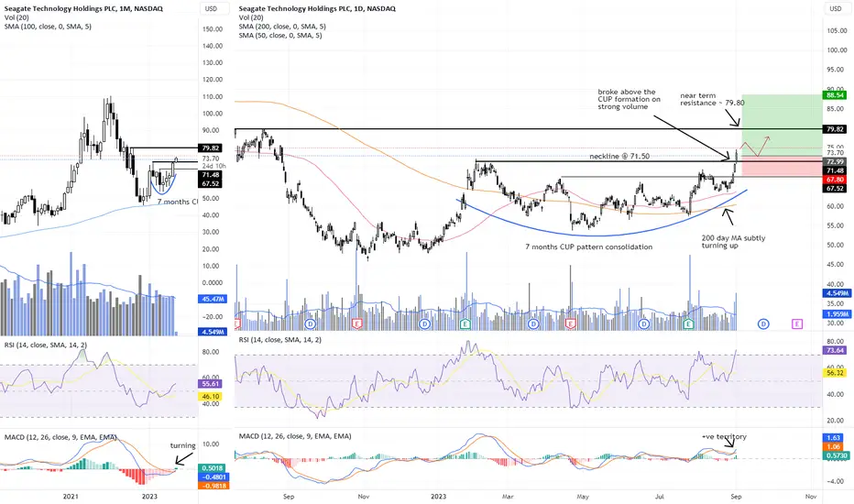Click the dividend D marker in December 2022

[424, 323]
